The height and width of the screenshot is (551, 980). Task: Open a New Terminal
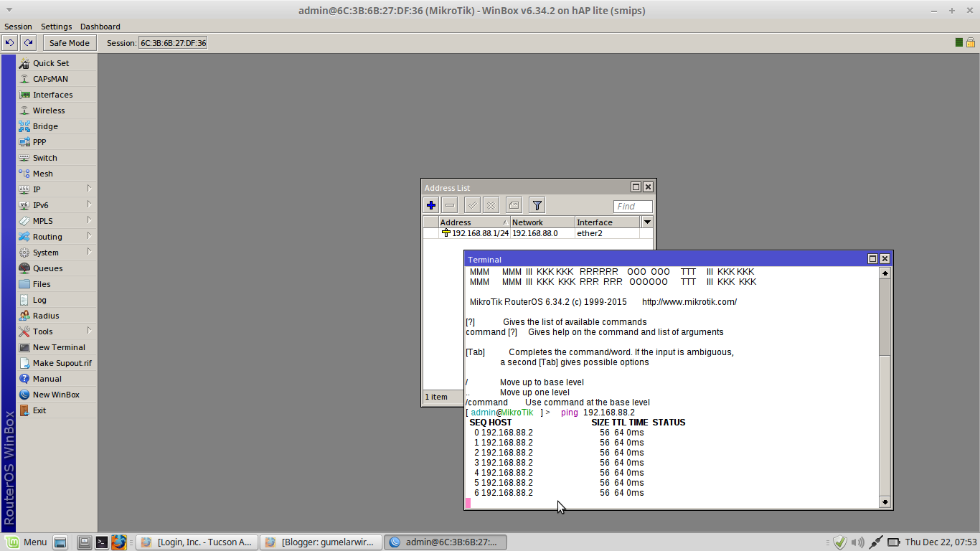pyautogui.click(x=57, y=347)
